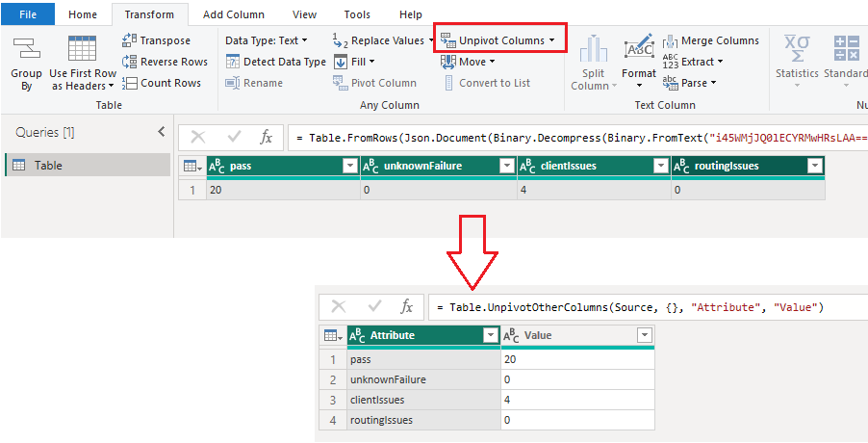Viewport: 868px width, 443px height.
Task: Select the pass column header
Action: point(282,166)
